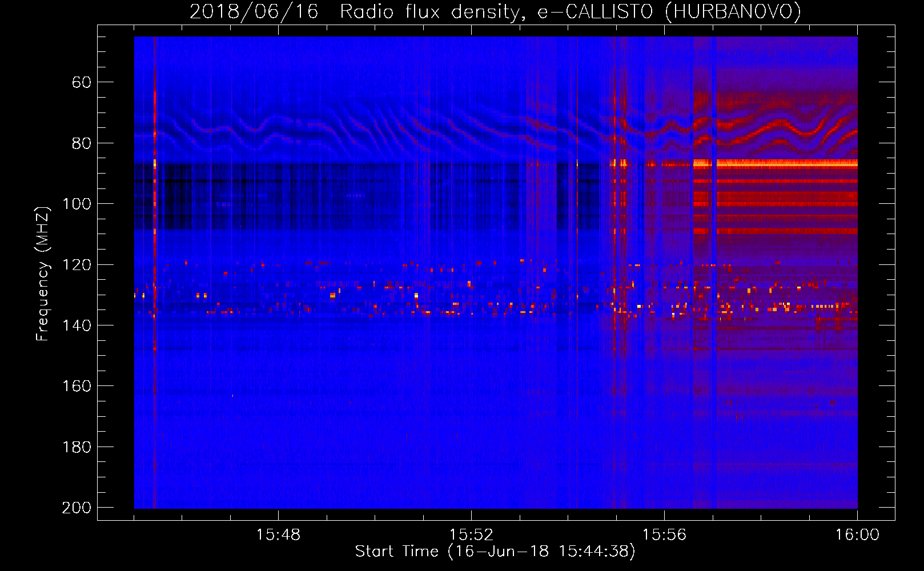Screen dimensions: 924x571
Task: Click the 60 frequency tick label
Action: 82,82
